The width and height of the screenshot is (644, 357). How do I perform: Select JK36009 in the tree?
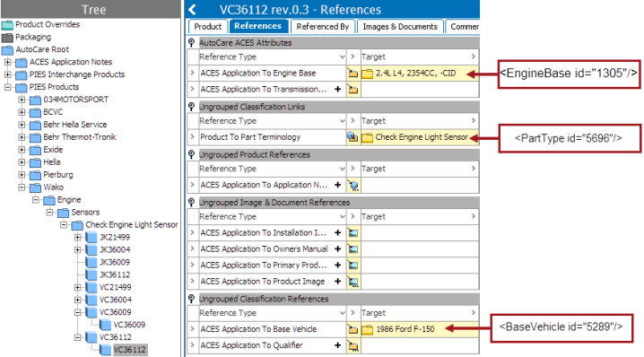tap(115, 262)
